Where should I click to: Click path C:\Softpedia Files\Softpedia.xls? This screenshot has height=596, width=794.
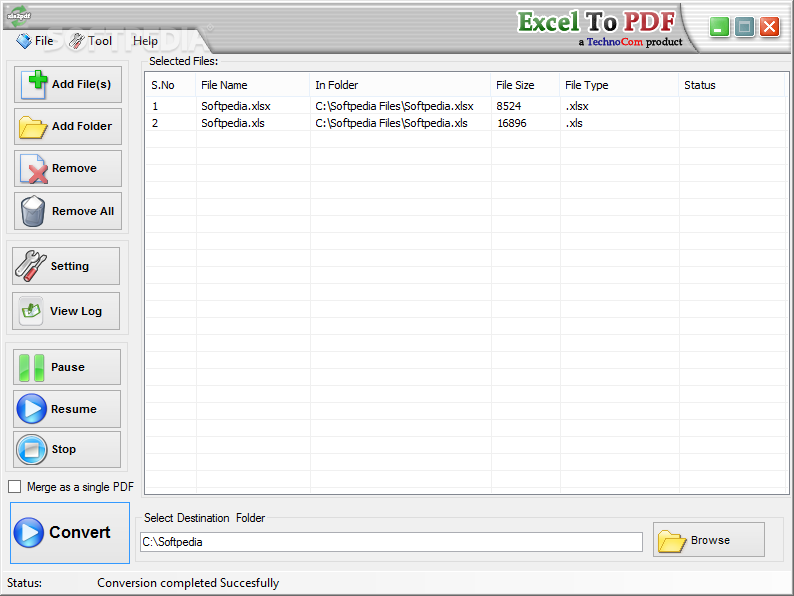click(x=391, y=123)
